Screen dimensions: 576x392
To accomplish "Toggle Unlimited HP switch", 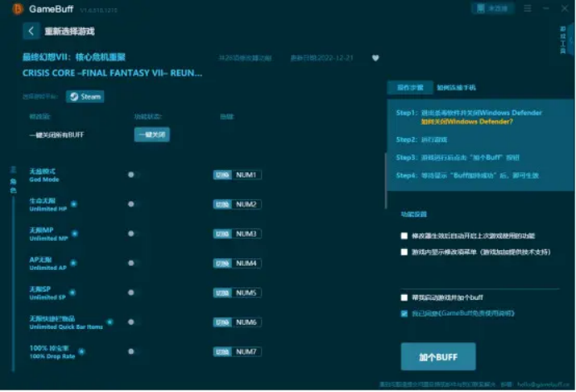I will (133, 204).
